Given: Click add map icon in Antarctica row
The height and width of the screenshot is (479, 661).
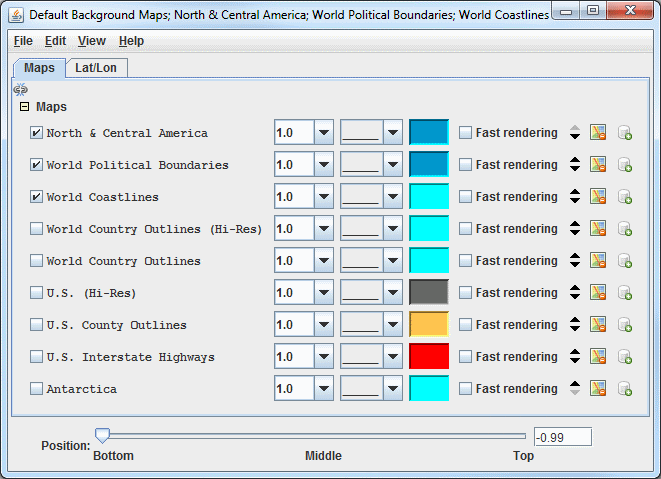Looking at the screenshot, I should [625, 389].
